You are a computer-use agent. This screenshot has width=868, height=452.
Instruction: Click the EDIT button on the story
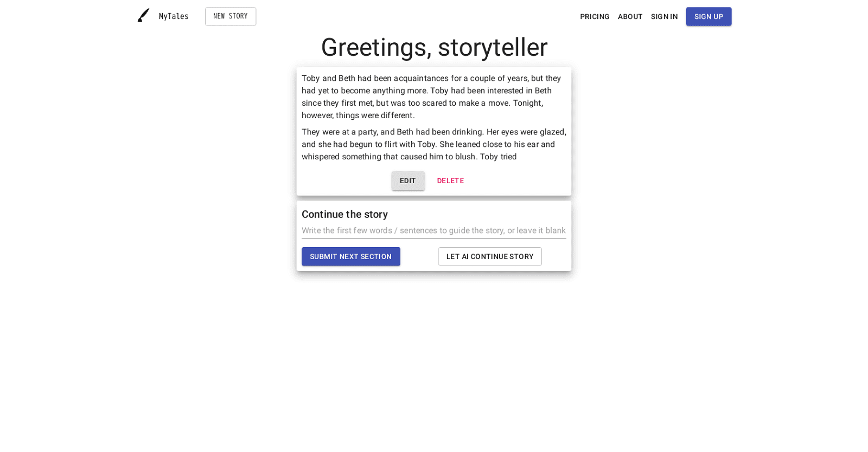tap(407, 180)
